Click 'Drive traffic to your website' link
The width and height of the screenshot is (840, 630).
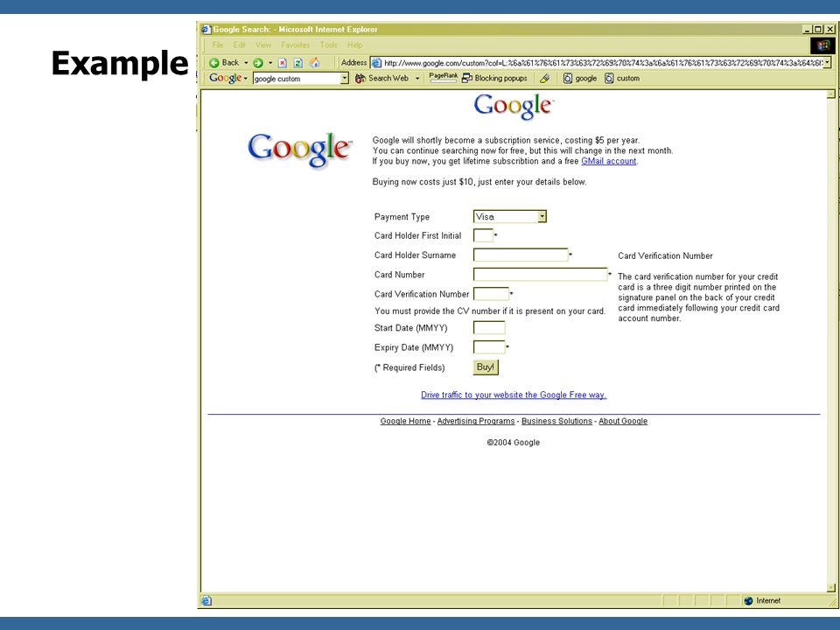point(514,395)
